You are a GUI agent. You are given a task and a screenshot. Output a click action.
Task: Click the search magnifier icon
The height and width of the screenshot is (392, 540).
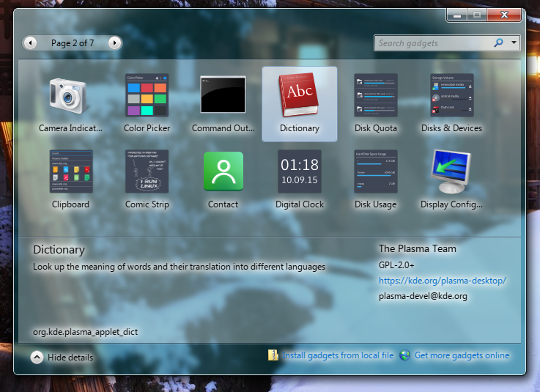(x=498, y=42)
